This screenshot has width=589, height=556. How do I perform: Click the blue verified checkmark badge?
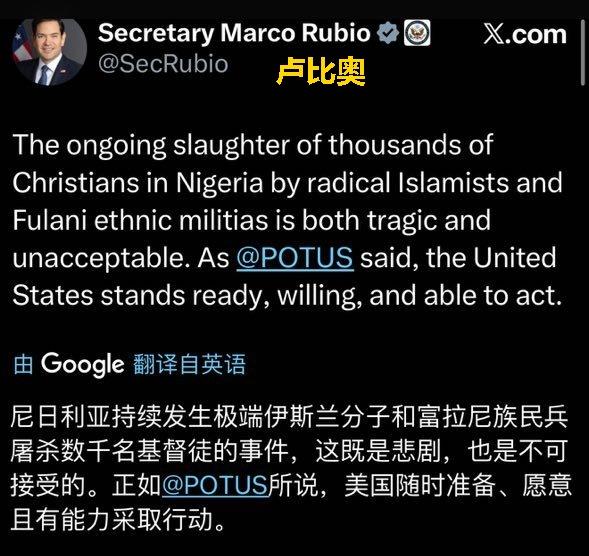click(388, 33)
